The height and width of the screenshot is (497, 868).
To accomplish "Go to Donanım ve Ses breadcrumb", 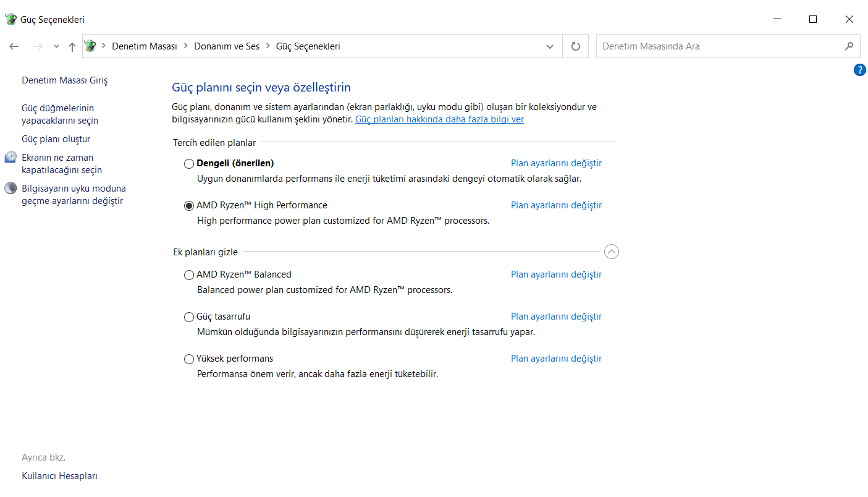I will 227,46.
